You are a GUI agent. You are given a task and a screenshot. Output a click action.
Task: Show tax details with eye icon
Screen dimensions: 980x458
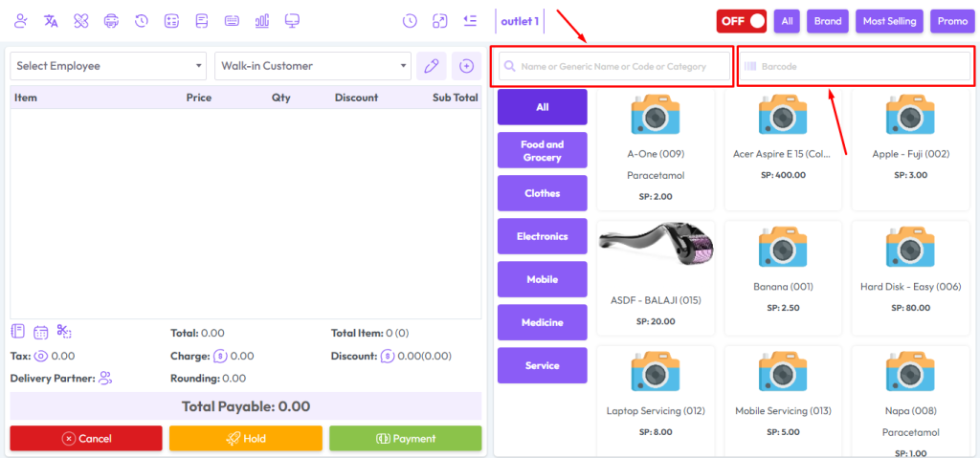click(x=41, y=356)
